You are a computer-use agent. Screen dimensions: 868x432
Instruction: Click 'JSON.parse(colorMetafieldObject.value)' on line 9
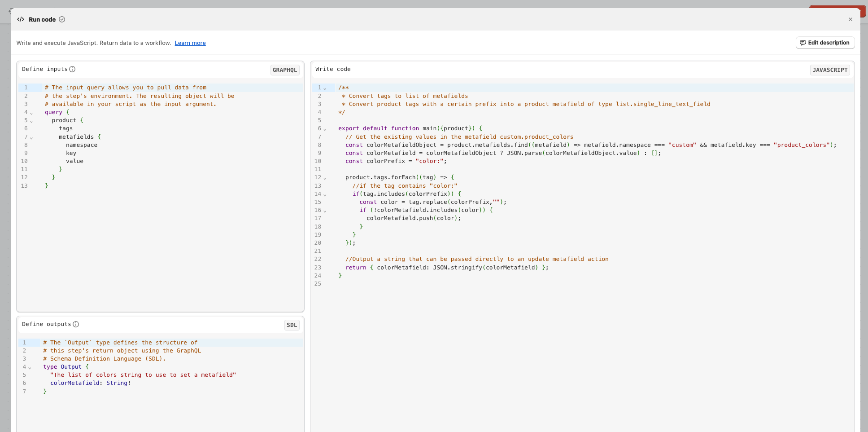(573, 153)
